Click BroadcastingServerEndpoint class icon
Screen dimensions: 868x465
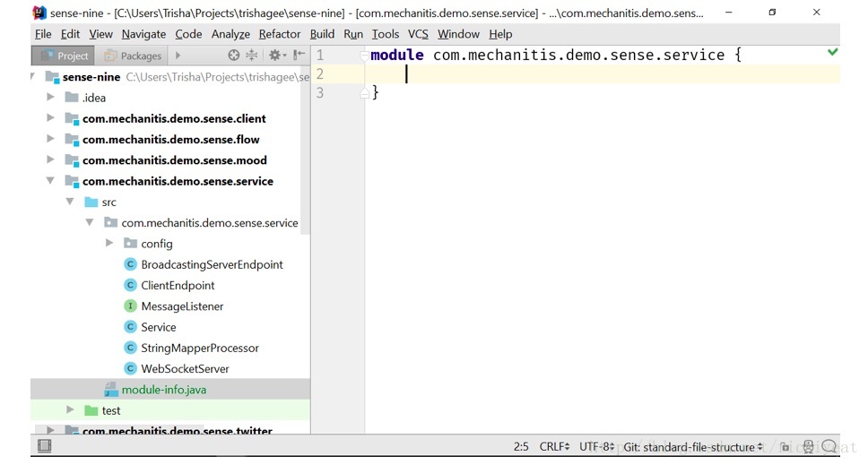pyautogui.click(x=130, y=264)
